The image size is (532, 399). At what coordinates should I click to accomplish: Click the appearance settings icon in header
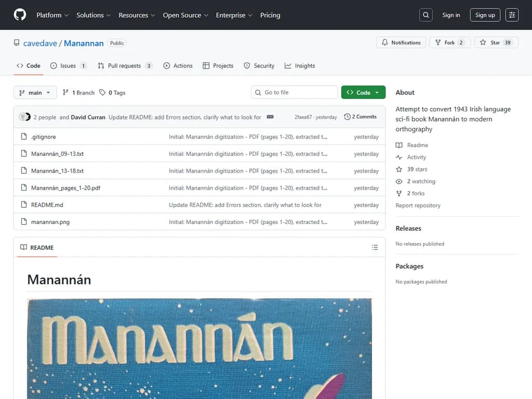coord(512,15)
